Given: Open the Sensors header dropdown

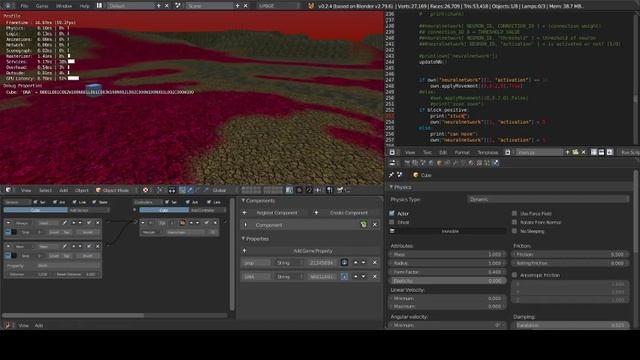Looking at the screenshot, I should coord(17,202).
